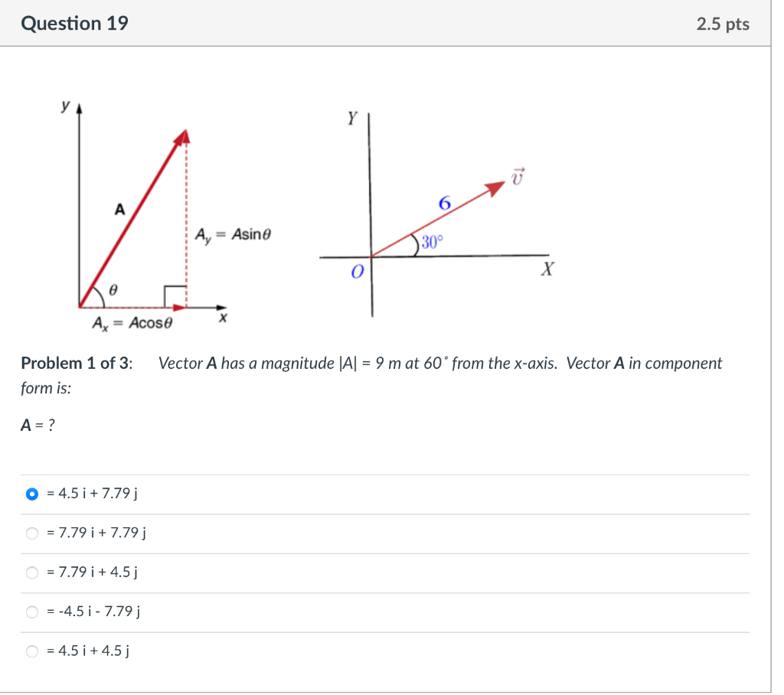This screenshot has width=784, height=695.
Task: Click the blue magnitude '6' on vector v
Action: 445,203
